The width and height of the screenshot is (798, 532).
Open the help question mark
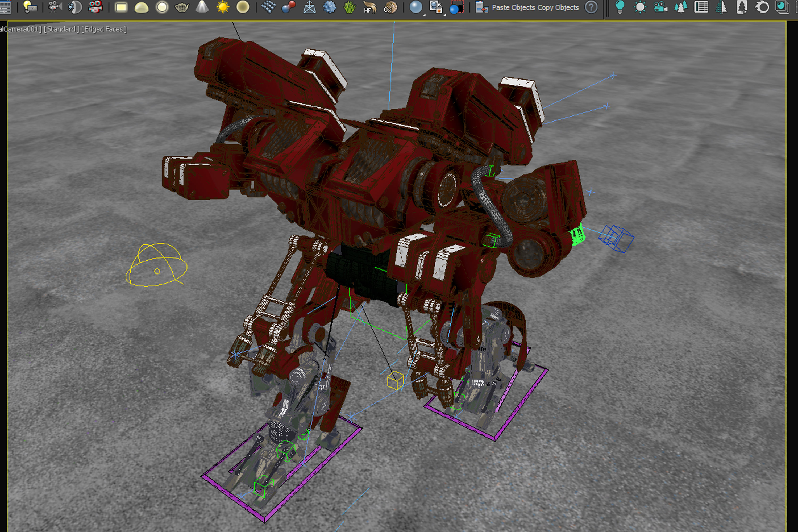591,7
